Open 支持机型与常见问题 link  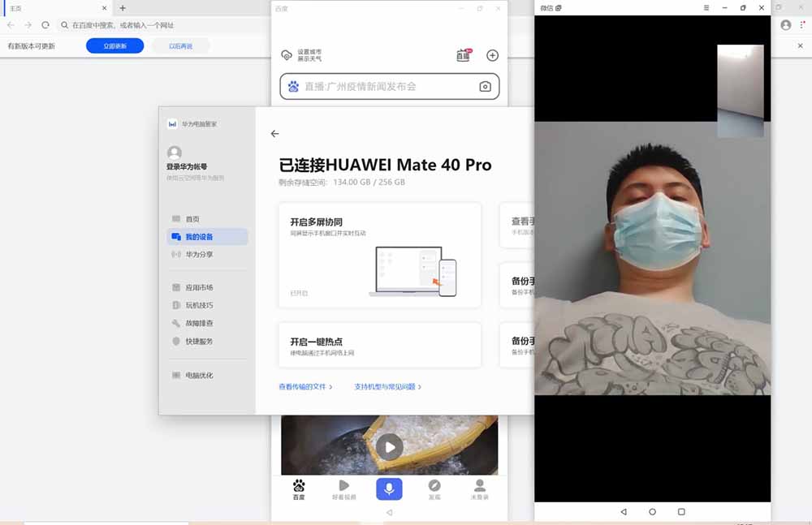(x=388, y=387)
